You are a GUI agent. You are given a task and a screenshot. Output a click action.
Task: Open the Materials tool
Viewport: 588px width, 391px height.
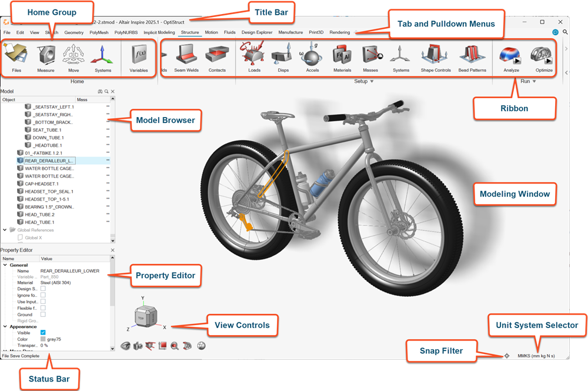tap(342, 58)
